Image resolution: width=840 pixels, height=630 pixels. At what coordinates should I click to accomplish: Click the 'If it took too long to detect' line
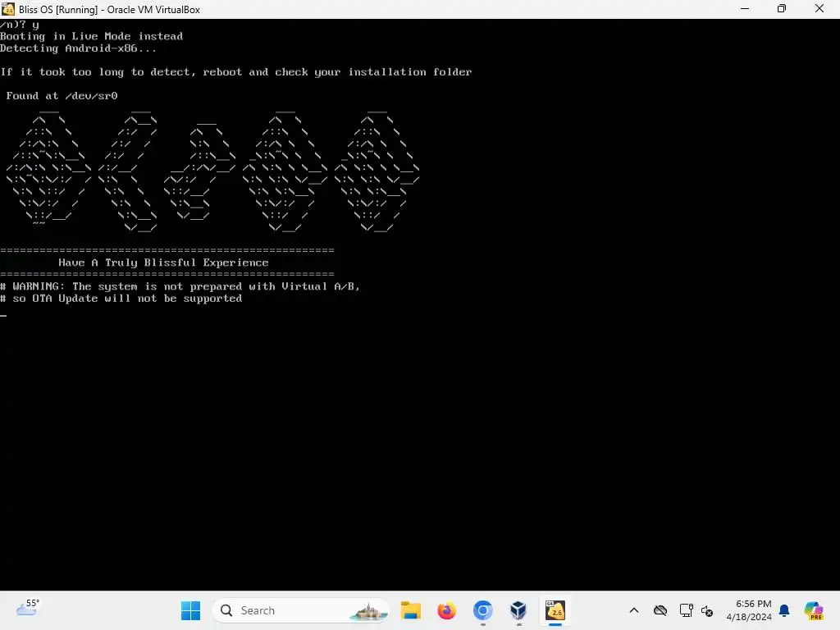pyautogui.click(x=236, y=72)
